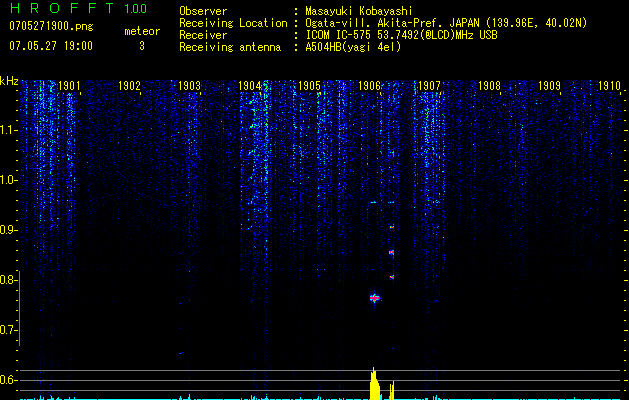This screenshot has height=400, width=629.
Task: Click the Receiving antenna label
Action: 230,47
